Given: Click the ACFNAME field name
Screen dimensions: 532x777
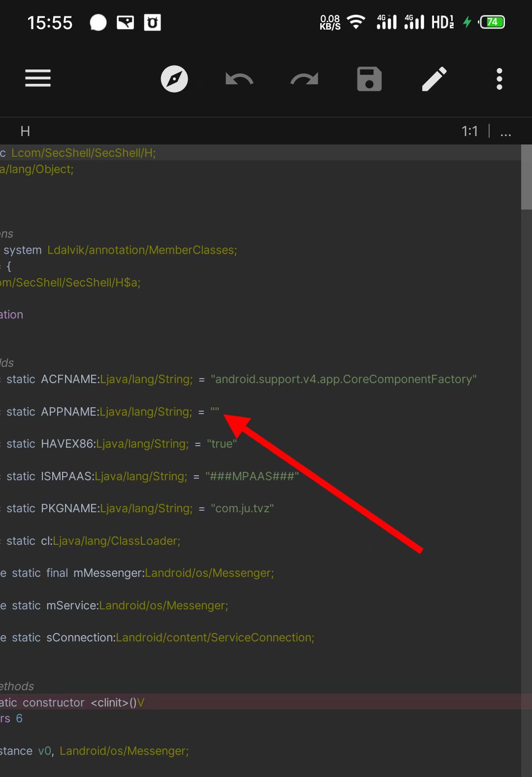Looking at the screenshot, I should coord(69,379).
